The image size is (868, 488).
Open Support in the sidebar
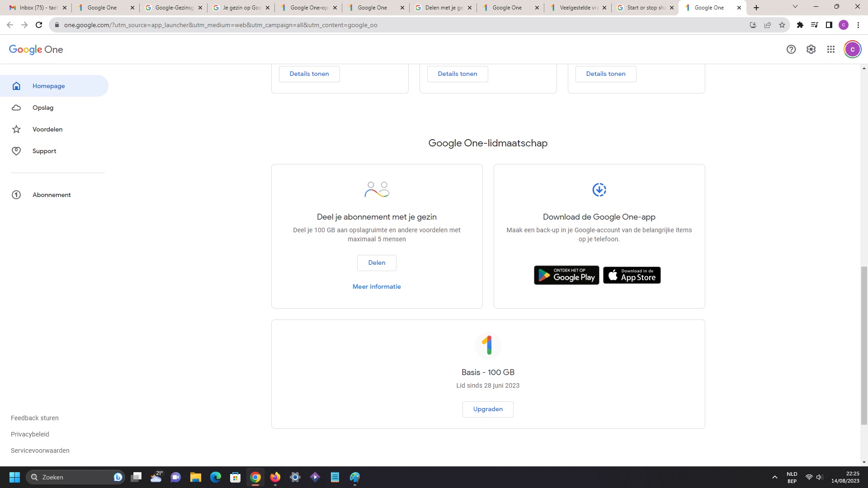54,151
